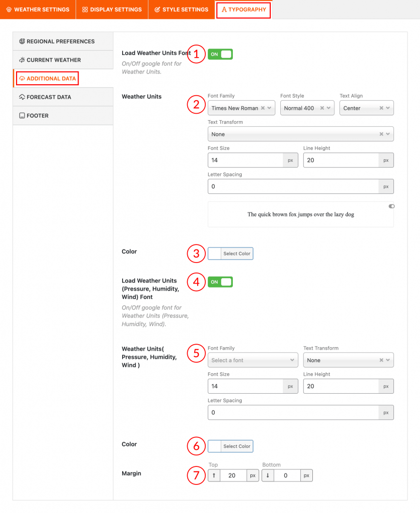Focus Weather Units Font Size field
The image size is (420, 513).
[245, 160]
